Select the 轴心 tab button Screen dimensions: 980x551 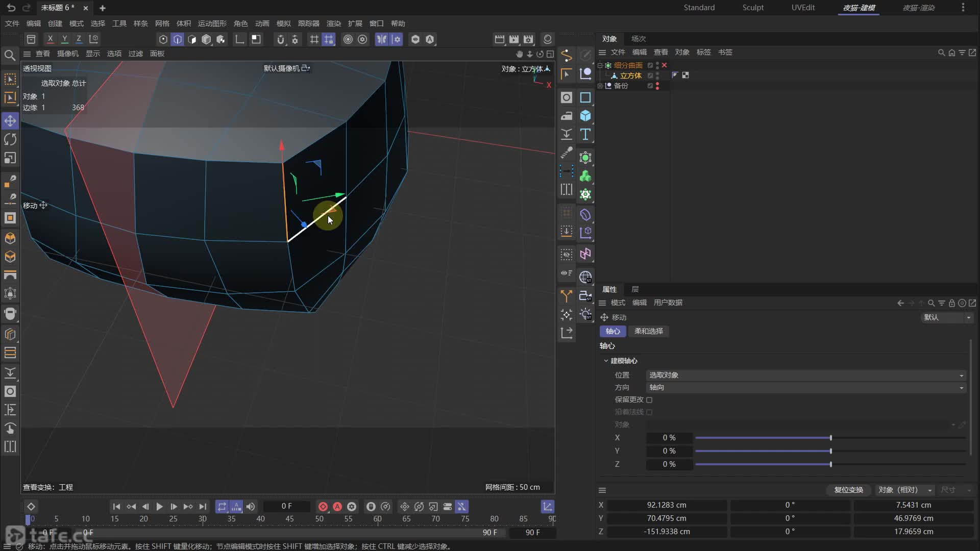tap(612, 331)
